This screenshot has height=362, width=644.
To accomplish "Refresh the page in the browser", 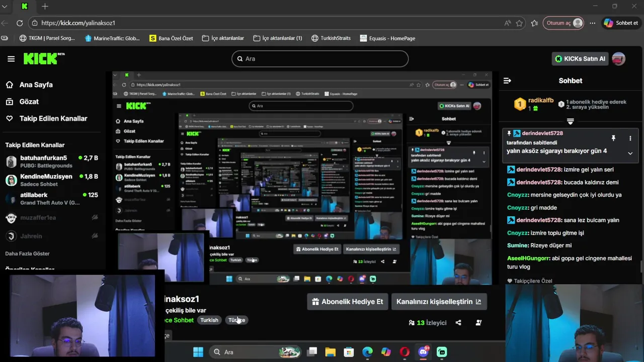I will (20, 23).
